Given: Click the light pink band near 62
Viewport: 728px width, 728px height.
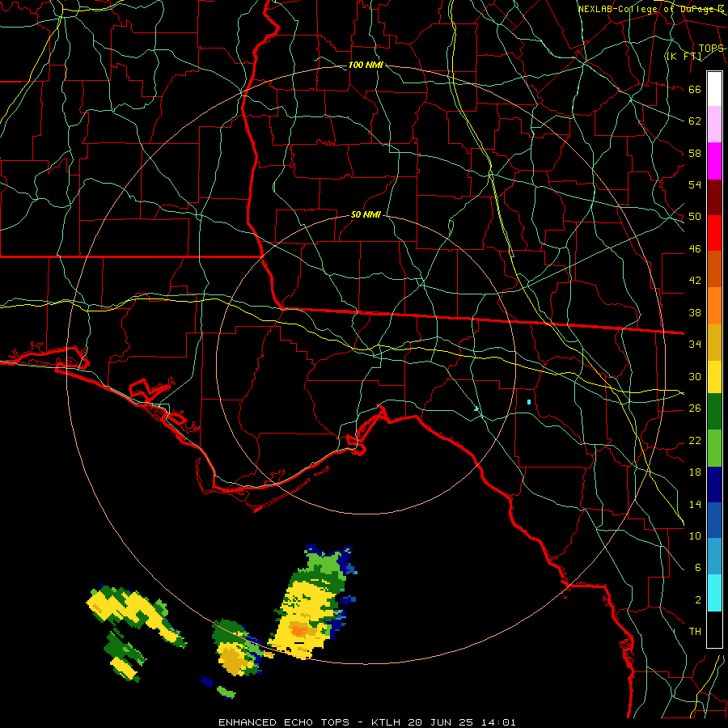Looking at the screenshot, I should point(714,124).
